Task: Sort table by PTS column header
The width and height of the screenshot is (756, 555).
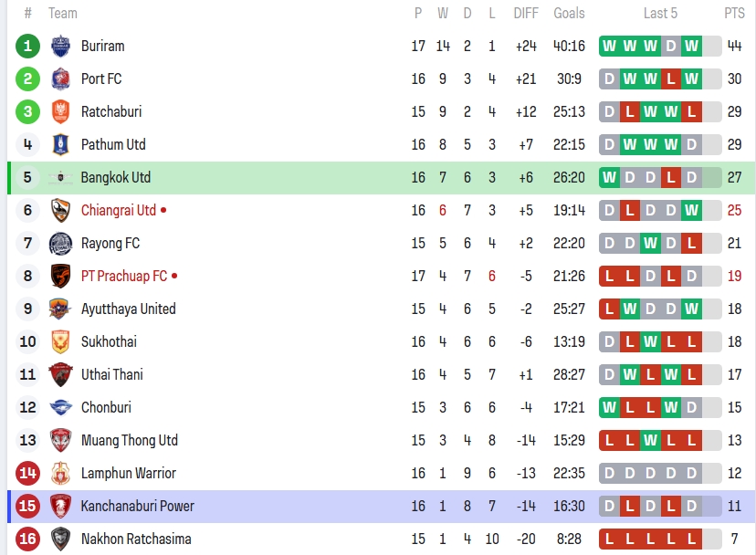Action: [734, 13]
